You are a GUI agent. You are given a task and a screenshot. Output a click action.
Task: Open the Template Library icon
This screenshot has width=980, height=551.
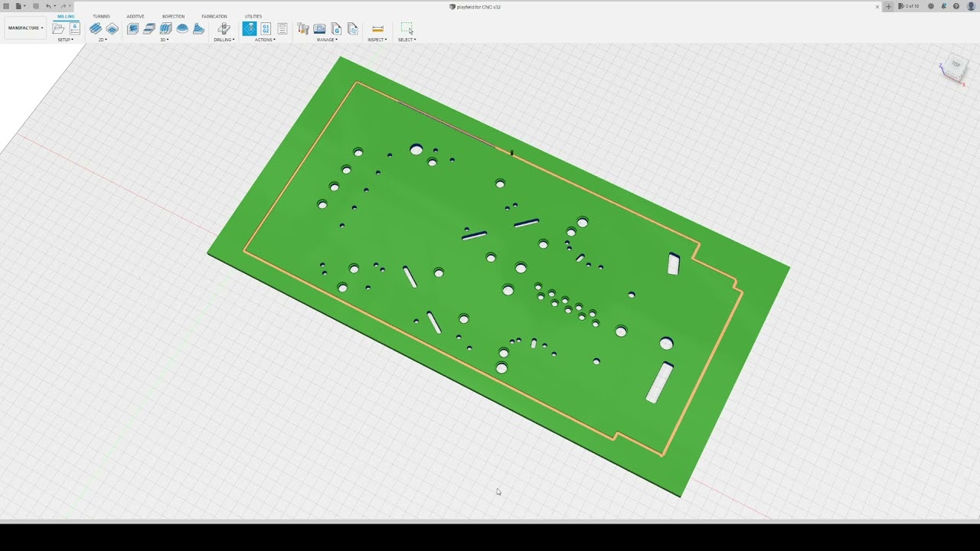click(353, 29)
